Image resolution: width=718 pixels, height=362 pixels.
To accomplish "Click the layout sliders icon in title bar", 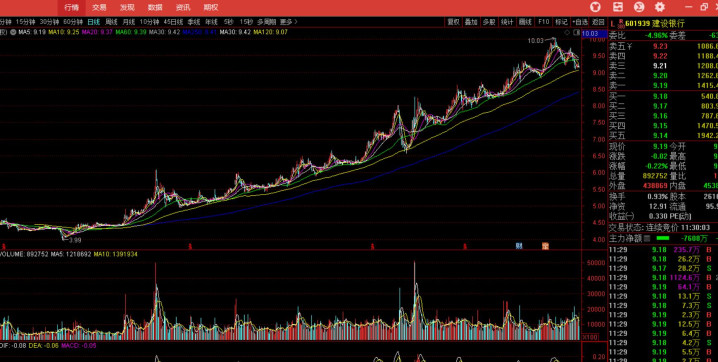I will click(x=618, y=7).
